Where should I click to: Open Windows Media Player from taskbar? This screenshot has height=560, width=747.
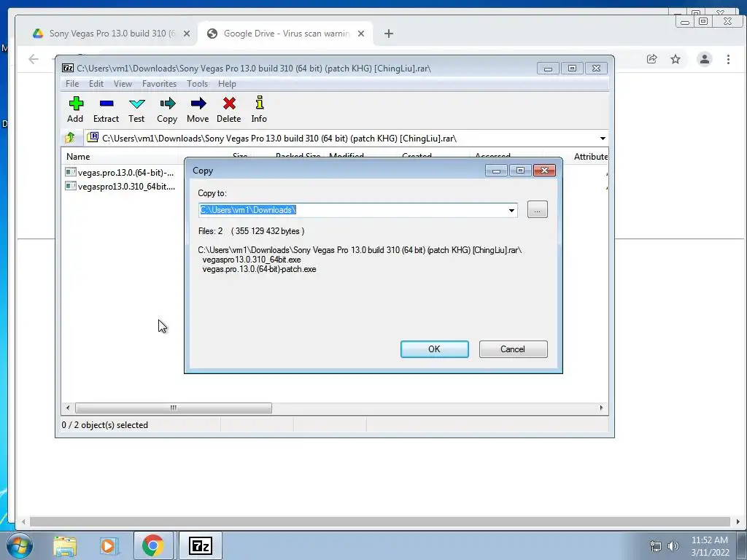pyautogui.click(x=109, y=545)
